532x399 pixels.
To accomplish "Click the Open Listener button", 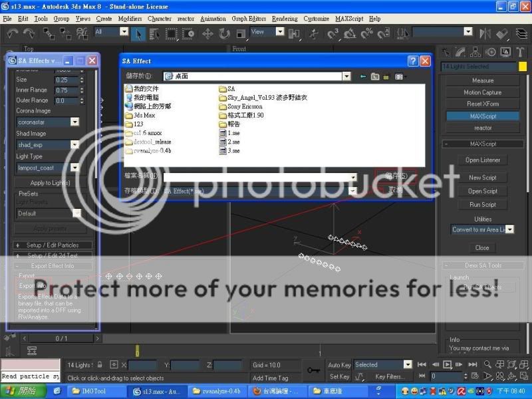I will [483, 160].
